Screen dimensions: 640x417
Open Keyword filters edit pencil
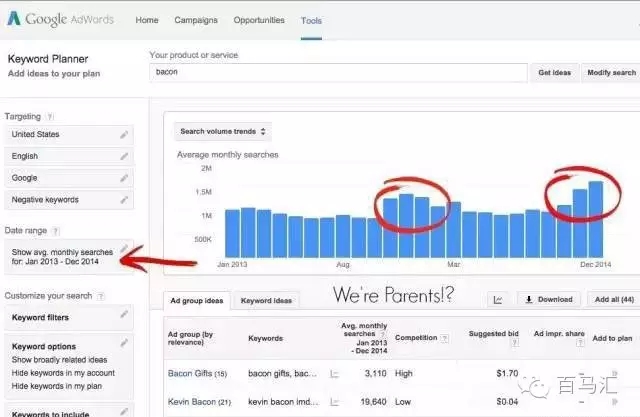pyautogui.click(x=124, y=315)
